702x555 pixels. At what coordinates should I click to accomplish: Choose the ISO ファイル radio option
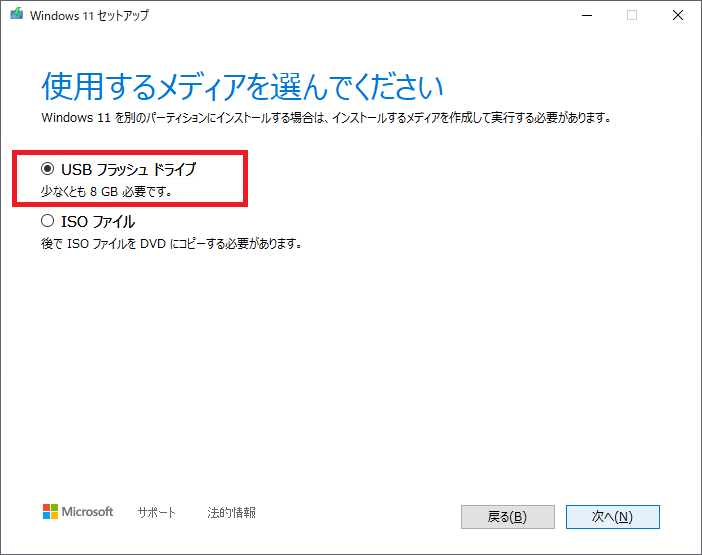point(47,221)
